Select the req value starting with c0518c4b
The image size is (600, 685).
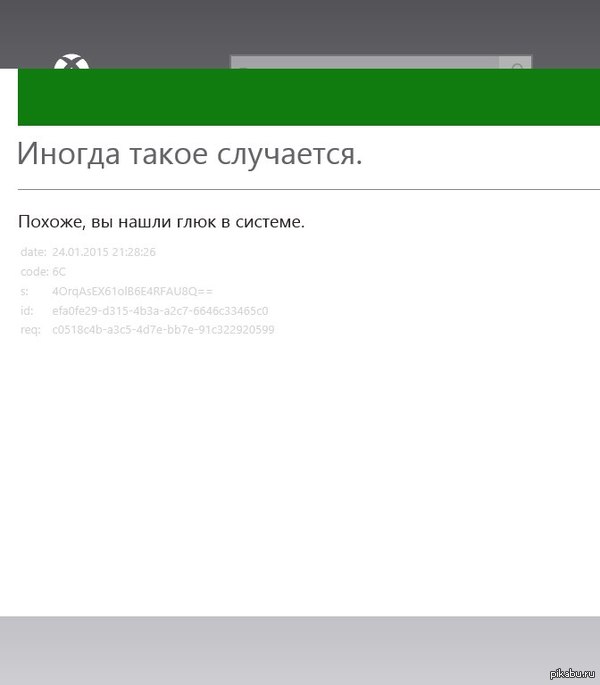[x=163, y=329]
